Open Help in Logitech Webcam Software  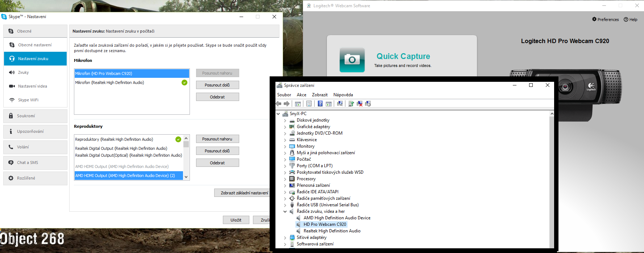click(630, 20)
